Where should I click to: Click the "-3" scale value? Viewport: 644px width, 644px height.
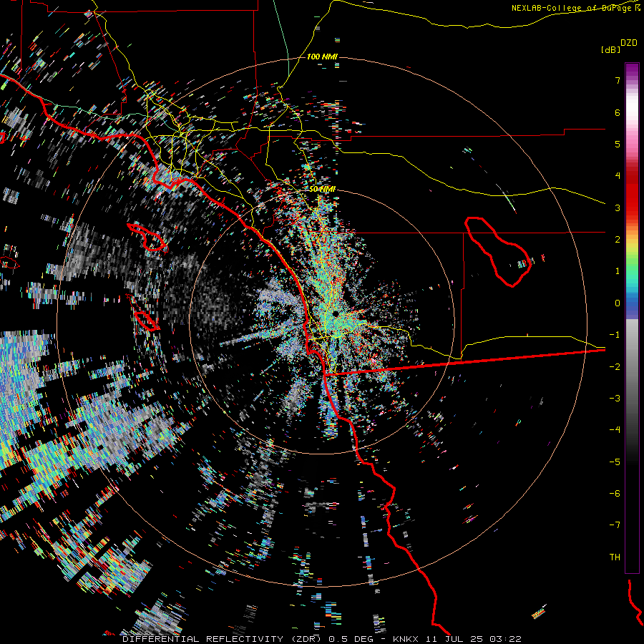coord(615,399)
